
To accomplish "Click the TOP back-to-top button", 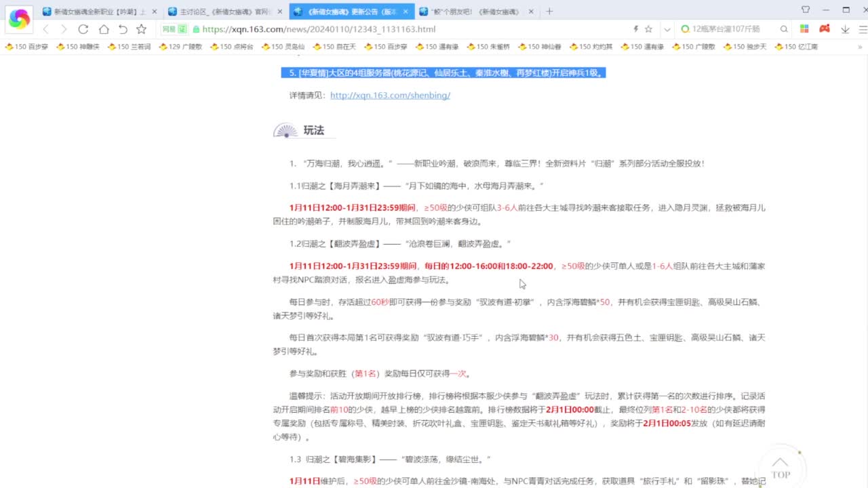I will [781, 469].
